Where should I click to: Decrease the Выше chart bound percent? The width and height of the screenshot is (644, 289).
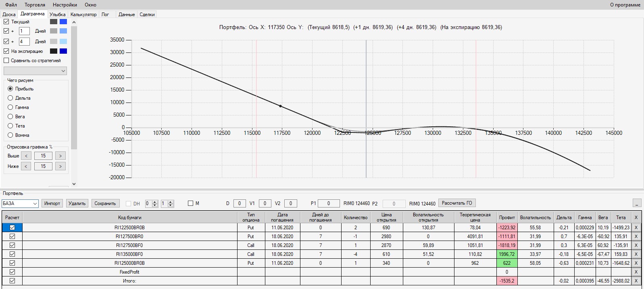pyautogui.click(x=26, y=156)
